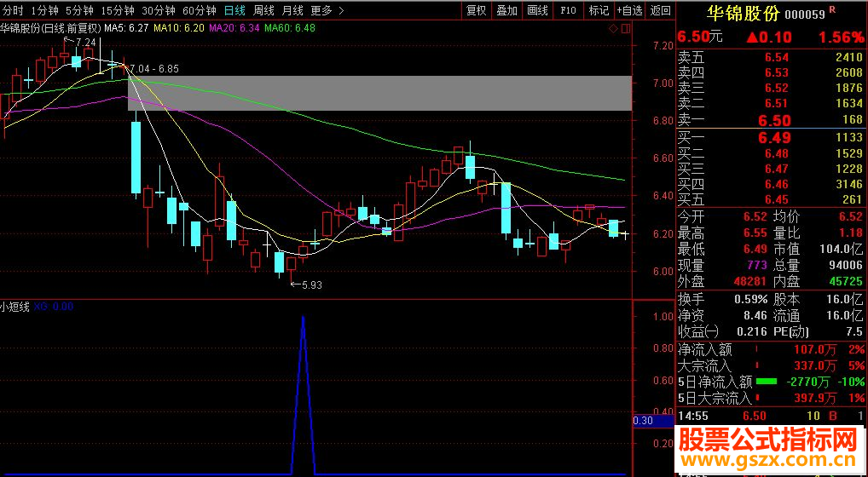Click the XG: 0.00 indicator value

point(54,306)
